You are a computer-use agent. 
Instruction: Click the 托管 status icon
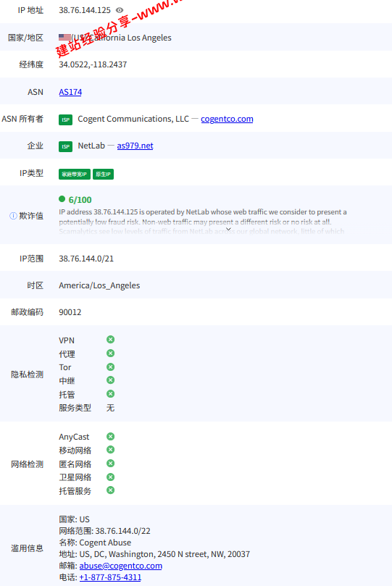point(110,394)
